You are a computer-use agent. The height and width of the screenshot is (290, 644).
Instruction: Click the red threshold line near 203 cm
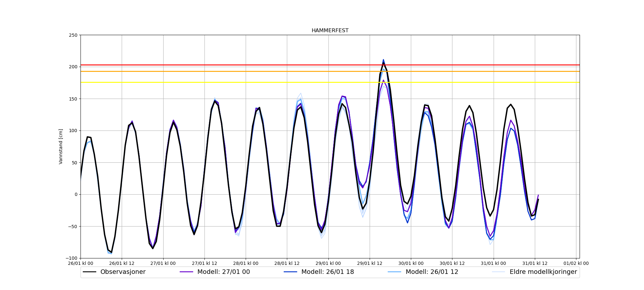[330, 65]
